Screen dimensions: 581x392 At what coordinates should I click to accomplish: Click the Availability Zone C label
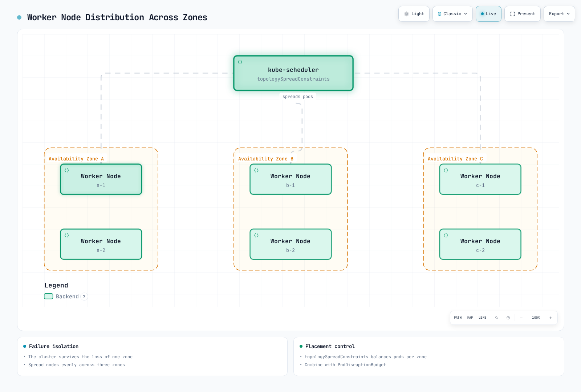455,159
